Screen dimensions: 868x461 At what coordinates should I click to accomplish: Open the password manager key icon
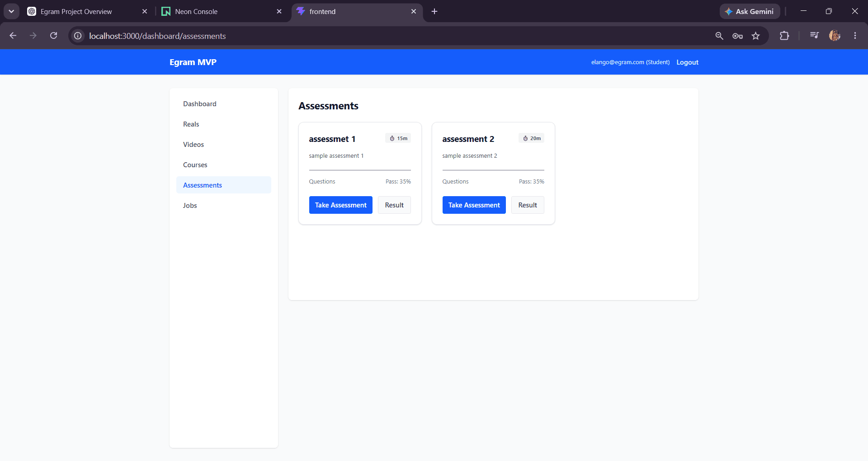(737, 36)
